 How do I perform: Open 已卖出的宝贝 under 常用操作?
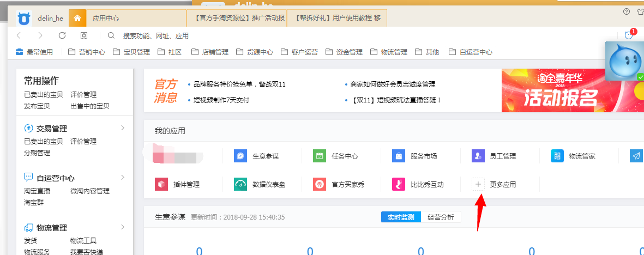[44, 94]
